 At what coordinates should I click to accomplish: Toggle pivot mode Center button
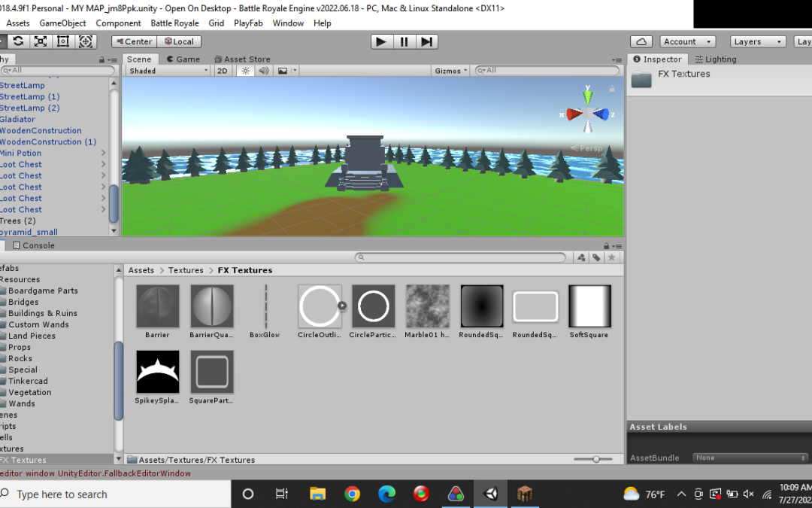pos(134,41)
